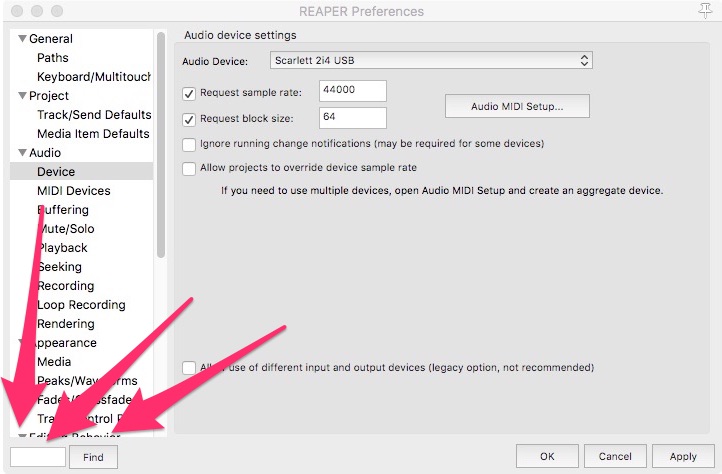Collapse the Project tree section
Screen dimensions: 722x474
[22, 96]
